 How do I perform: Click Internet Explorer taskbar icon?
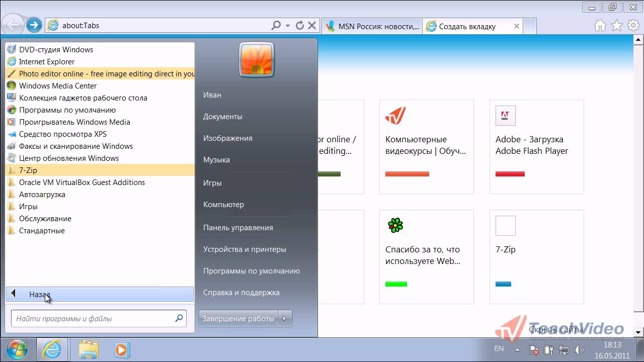pos(52,349)
